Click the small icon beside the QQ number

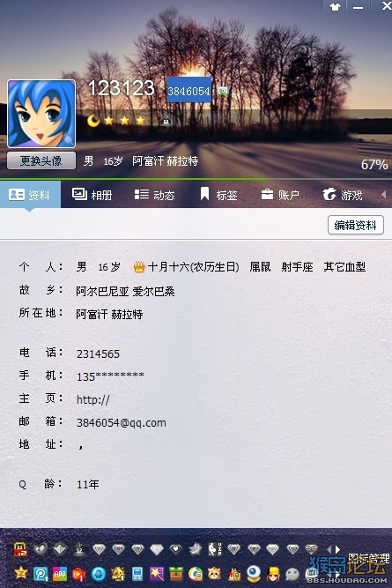pyautogui.click(x=223, y=91)
